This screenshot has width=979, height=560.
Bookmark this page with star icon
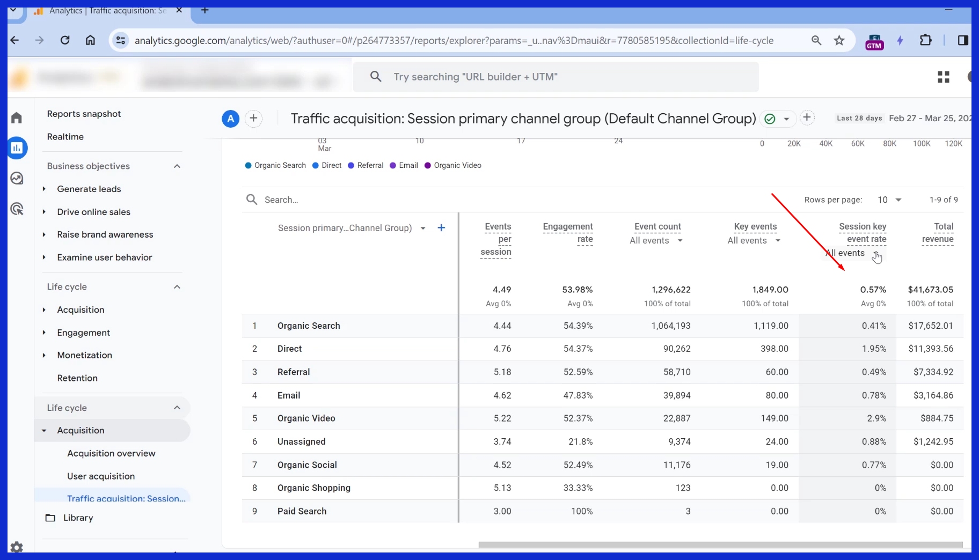(839, 41)
